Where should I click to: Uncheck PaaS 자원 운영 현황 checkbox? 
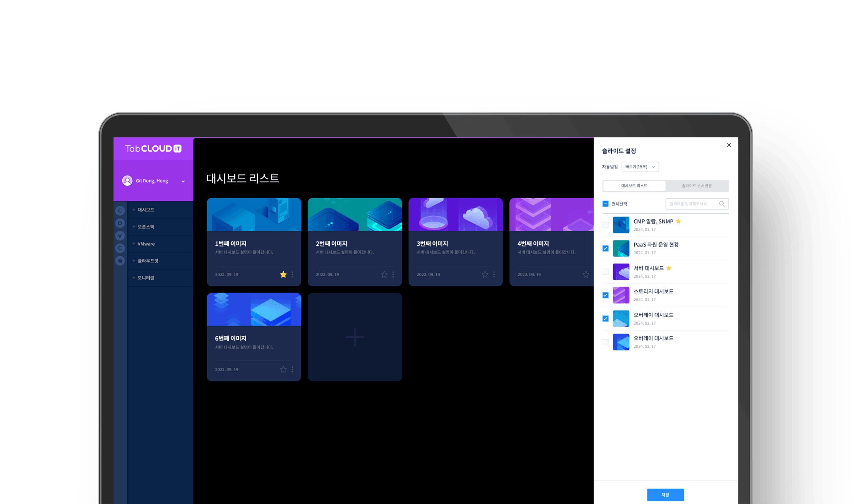click(x=605, y=249)
